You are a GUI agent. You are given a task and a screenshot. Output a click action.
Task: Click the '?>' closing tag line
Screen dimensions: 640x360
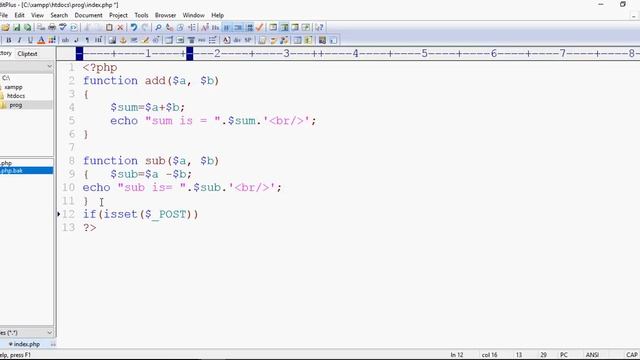[90, 227]
